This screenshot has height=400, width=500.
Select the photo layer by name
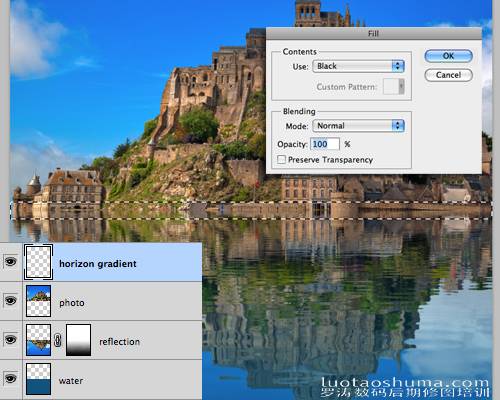point(72,303)
